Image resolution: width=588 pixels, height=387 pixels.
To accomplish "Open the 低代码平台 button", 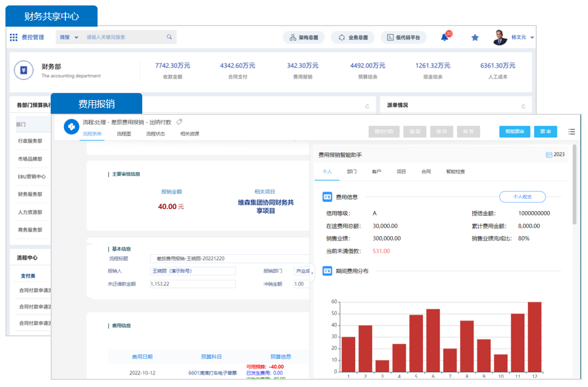I will (403, 38).
